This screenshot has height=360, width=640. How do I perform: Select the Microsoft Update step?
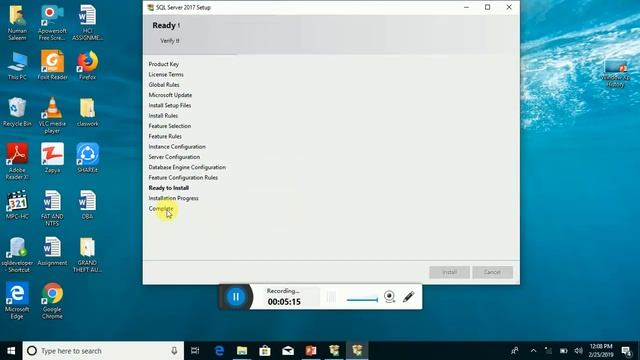[170, 95]
